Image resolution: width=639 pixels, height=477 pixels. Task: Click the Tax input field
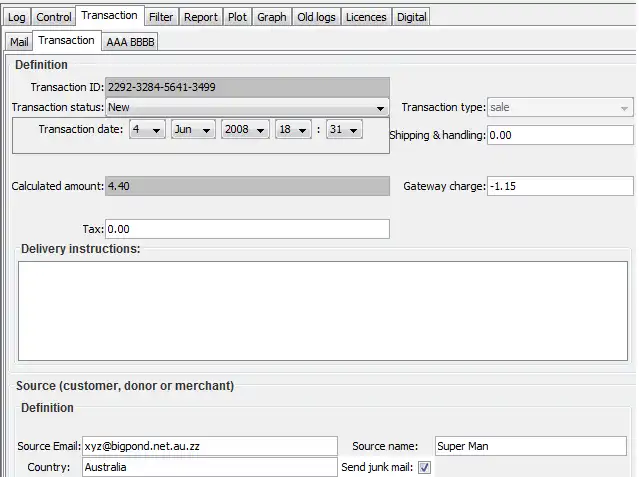tap(247, 229)
